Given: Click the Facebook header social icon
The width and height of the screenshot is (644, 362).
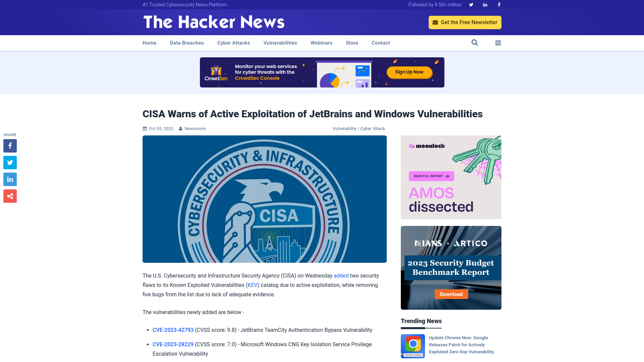Looking at the screenshot, I should pos(499,5).
